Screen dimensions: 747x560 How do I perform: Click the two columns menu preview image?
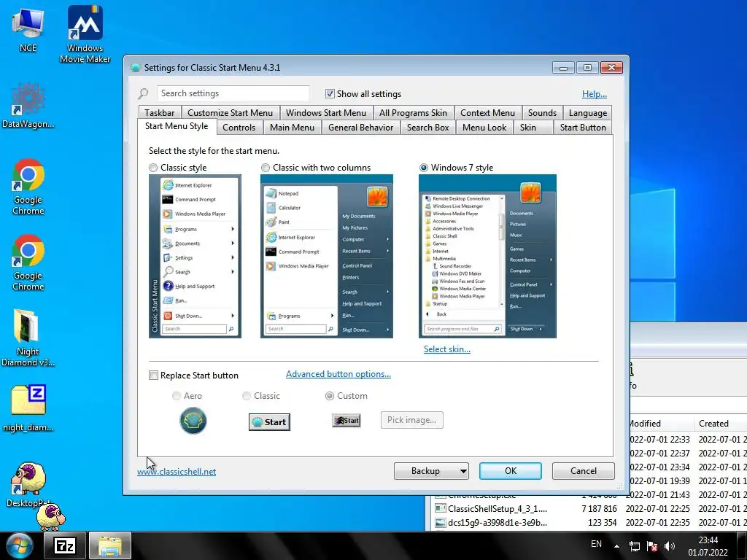[x=326, y=256]
